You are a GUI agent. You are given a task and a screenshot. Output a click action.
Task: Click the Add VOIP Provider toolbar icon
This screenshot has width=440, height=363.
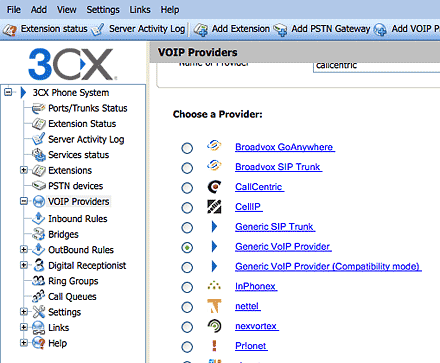click(x=380, y=29)
